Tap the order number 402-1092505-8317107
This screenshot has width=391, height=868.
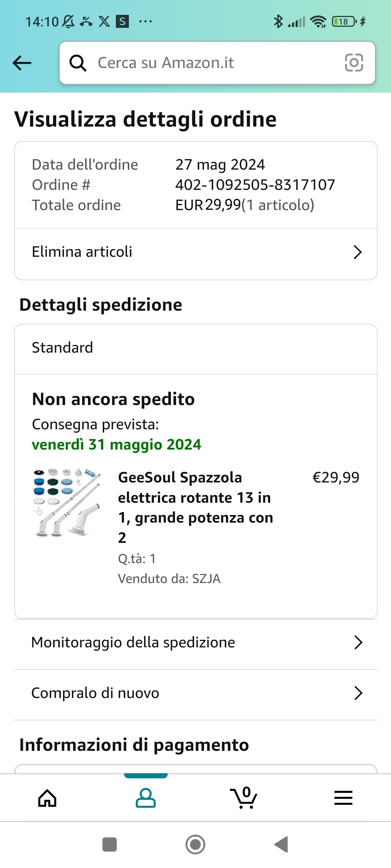point(255,185)
